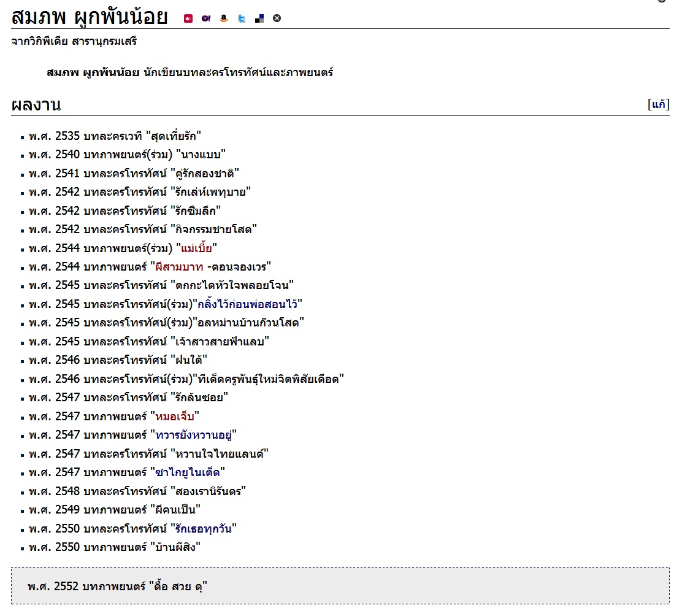This screenshot has height=616, width=674.
Task: Click the Delicious bookmark icon
Action: click(x=259, y=18)
